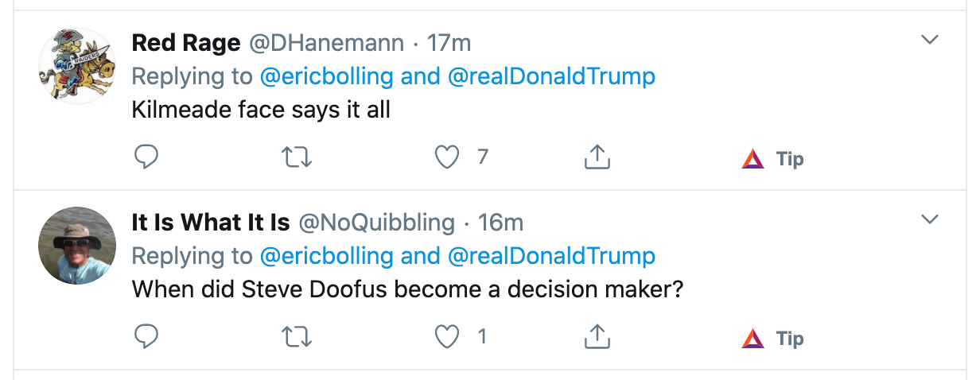Open the 16m timestamp of NoQuibbling tweet
This screenshot has width=980, height=380.
point(500,223)
